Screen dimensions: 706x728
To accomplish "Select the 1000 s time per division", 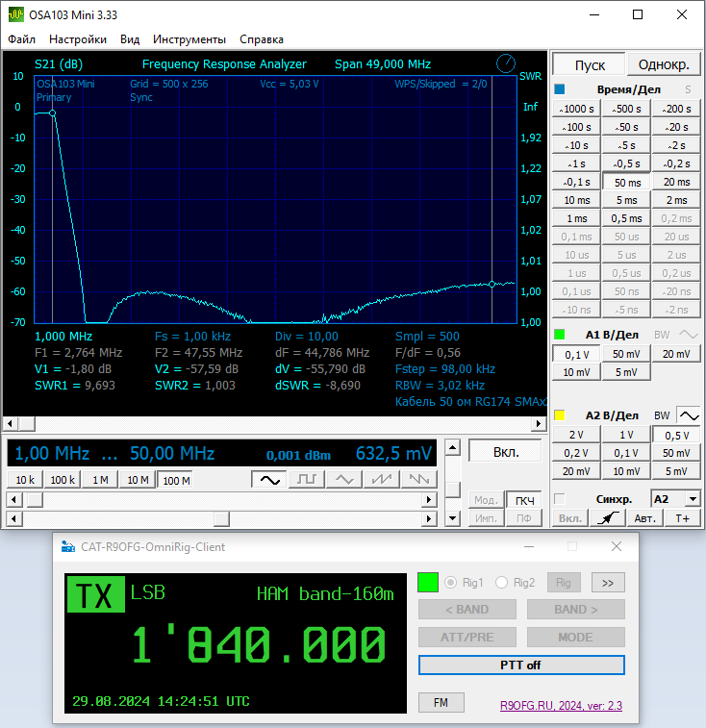I will pos(576,109).
